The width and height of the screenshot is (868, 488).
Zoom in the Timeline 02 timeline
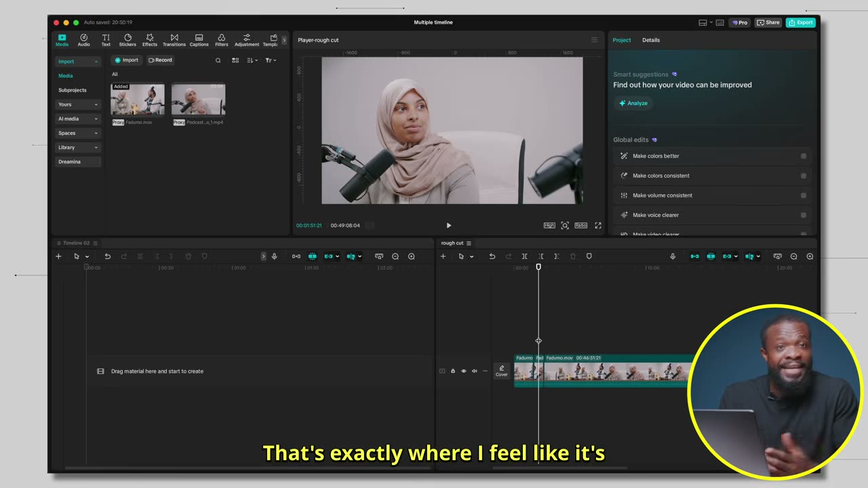click(412, 256)
